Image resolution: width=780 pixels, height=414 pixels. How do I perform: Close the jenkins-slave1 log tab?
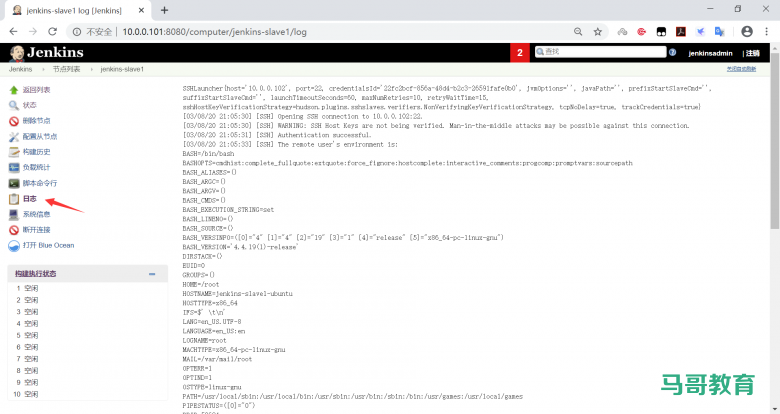(x=141, y=10)
